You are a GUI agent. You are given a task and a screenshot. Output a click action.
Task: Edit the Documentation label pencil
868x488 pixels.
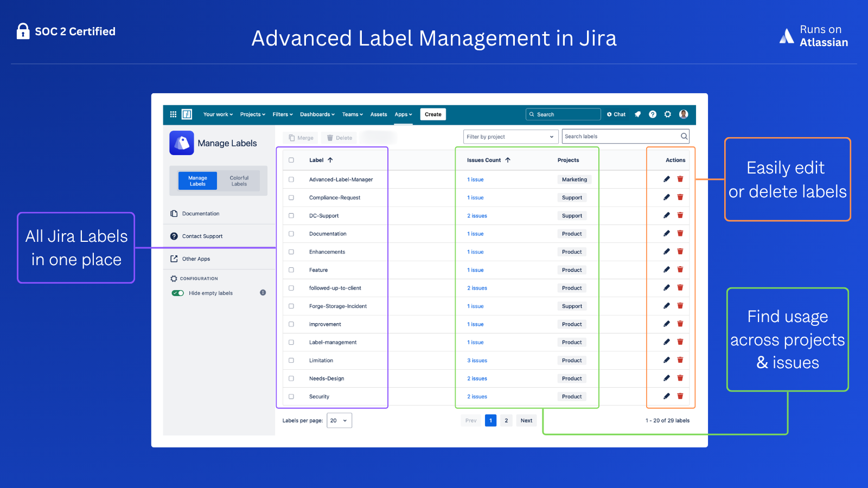tap(667, 234)
